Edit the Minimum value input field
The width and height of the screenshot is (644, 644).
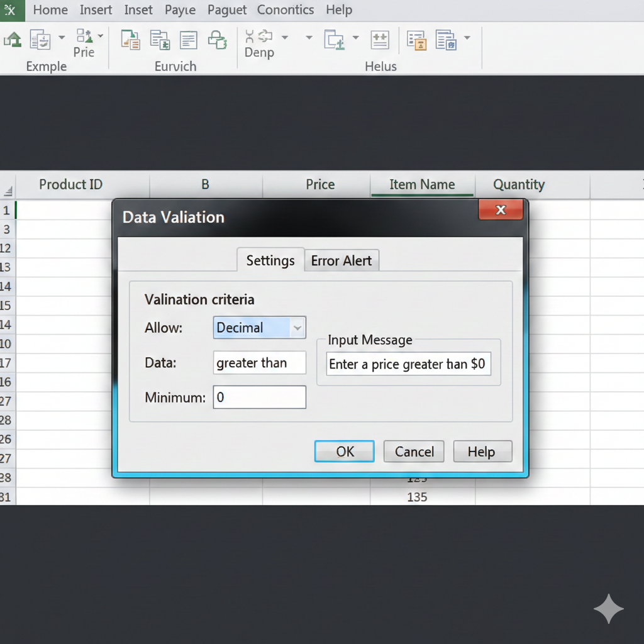pyautogui.click(x=259, y=397)
